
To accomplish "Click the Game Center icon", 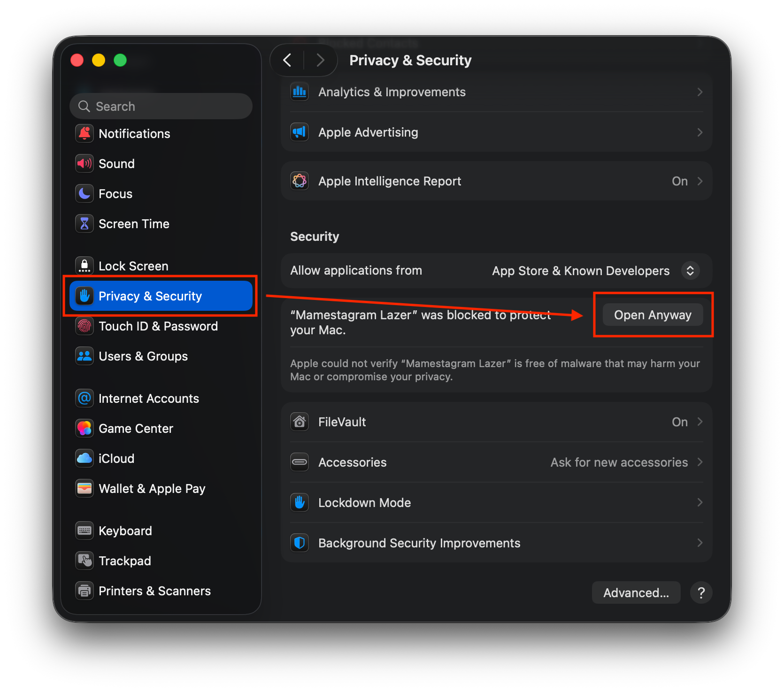I will tap(85, 429).
